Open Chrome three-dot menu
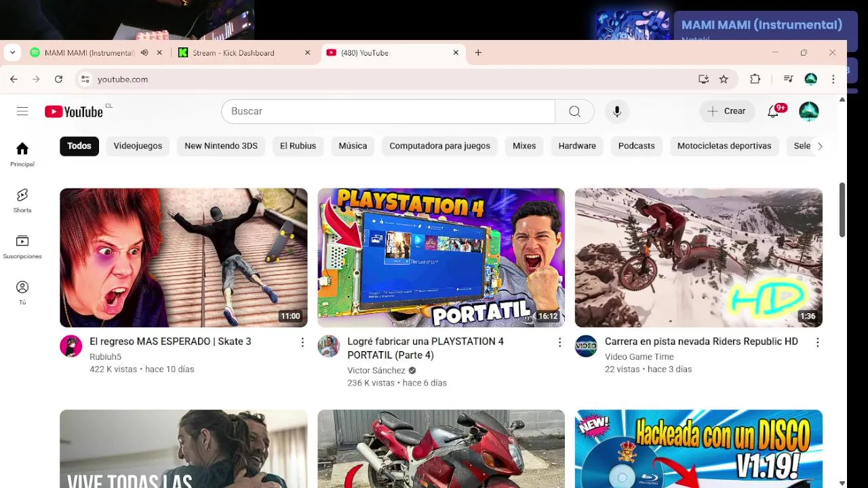The width and height of the screenshot is (868, 488). tap(833, 79)
